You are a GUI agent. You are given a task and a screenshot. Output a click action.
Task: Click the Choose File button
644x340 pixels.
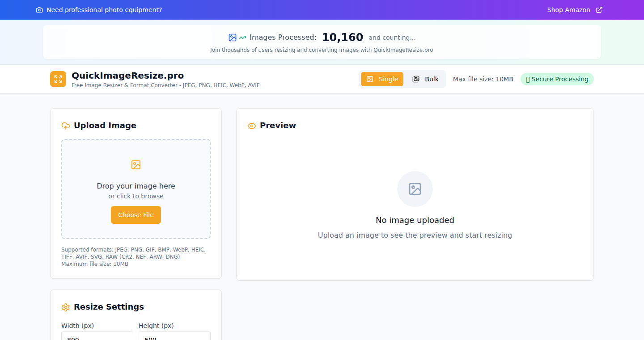point(136,215)
